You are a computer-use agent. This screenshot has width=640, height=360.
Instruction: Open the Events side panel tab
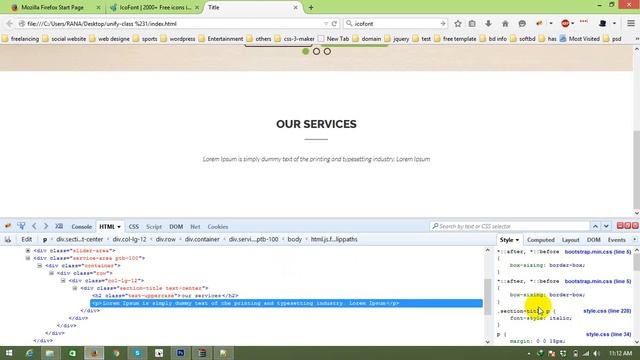[616, 240]
